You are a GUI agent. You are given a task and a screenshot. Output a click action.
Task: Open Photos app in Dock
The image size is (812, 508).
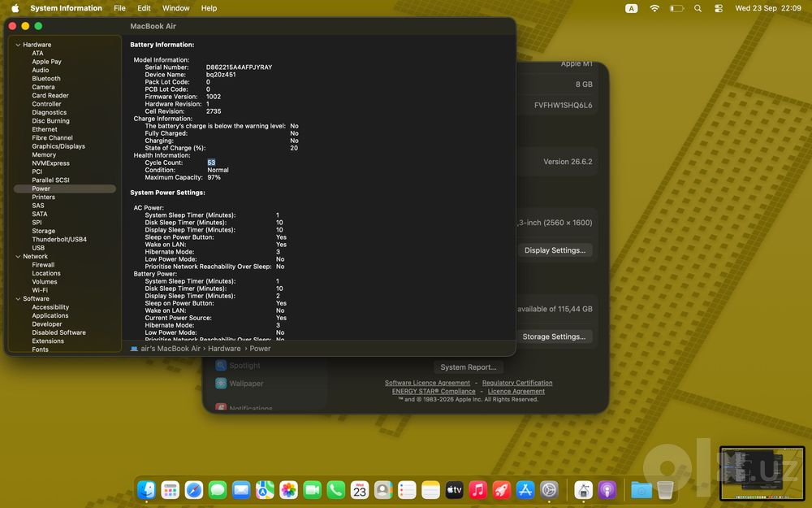point(289,489)
